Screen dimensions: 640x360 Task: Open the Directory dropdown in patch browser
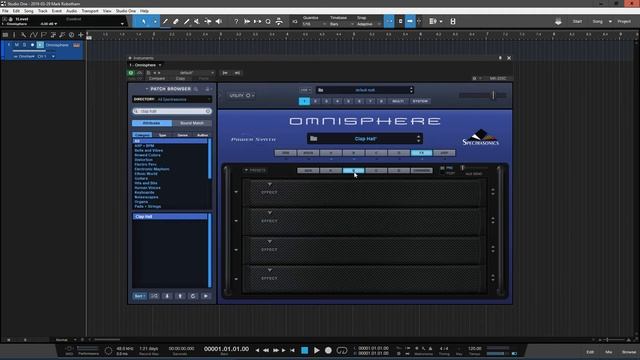click(x=171, y=99)
